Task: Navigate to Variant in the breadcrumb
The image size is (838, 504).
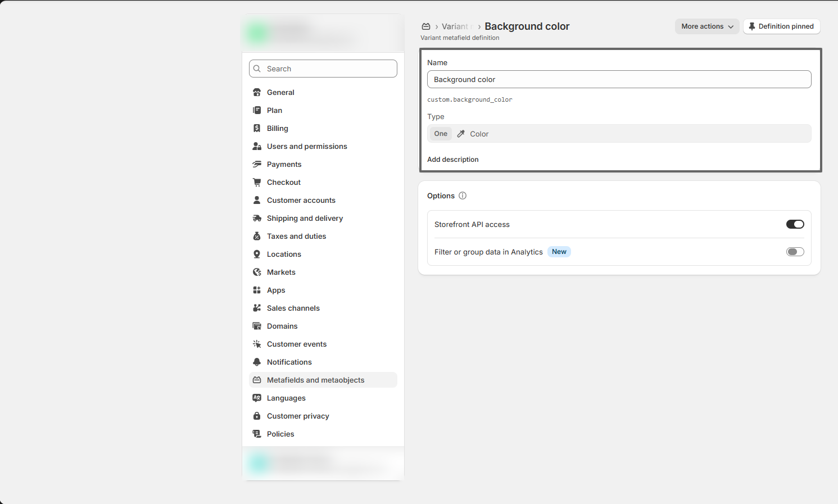Action: 455,26
